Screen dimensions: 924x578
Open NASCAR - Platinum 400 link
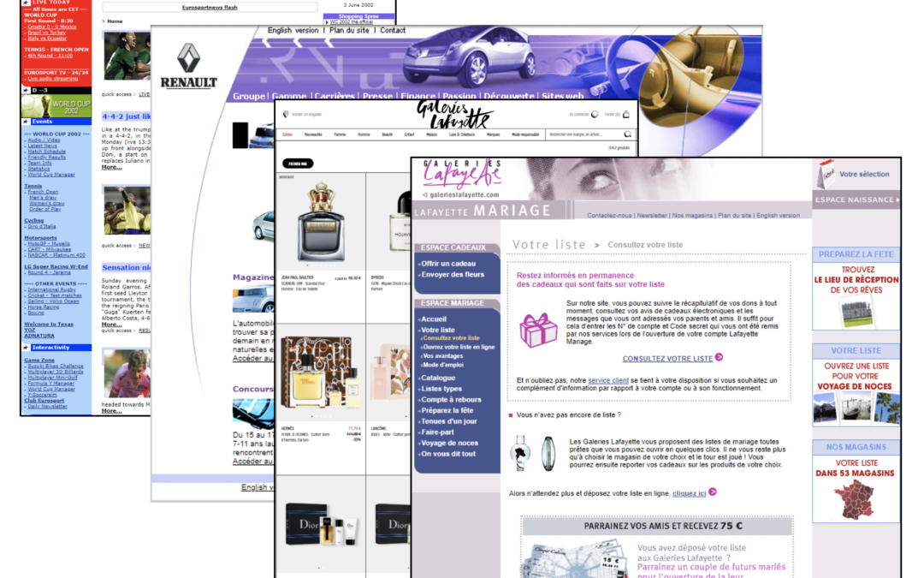(x=56, y=255)
